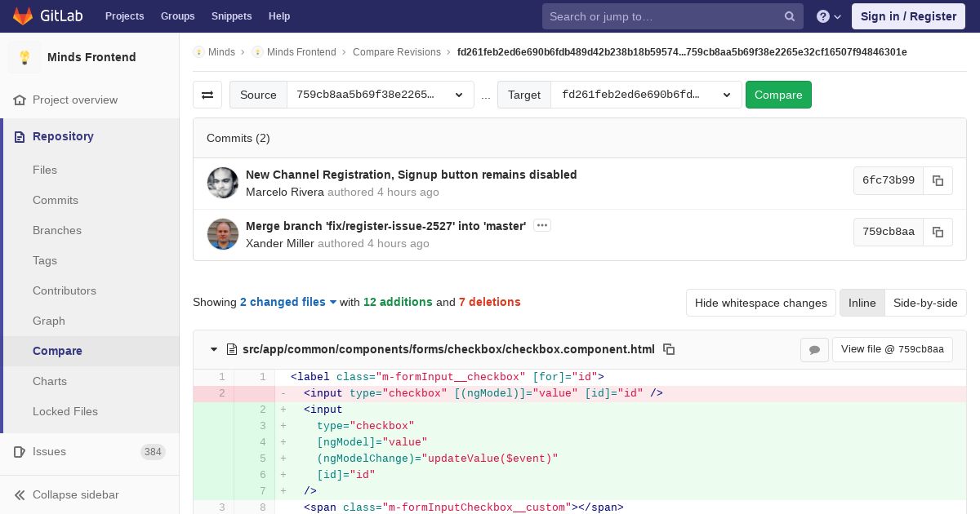Click the search magnifier icon
This screenshot has width=980, height=514.
click(790, 16)
